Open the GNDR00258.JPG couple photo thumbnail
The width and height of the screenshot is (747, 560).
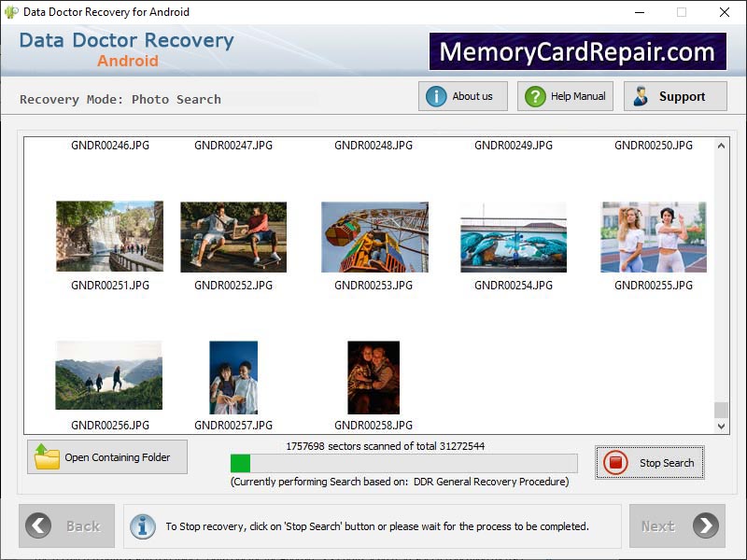[x=373, y=376]
